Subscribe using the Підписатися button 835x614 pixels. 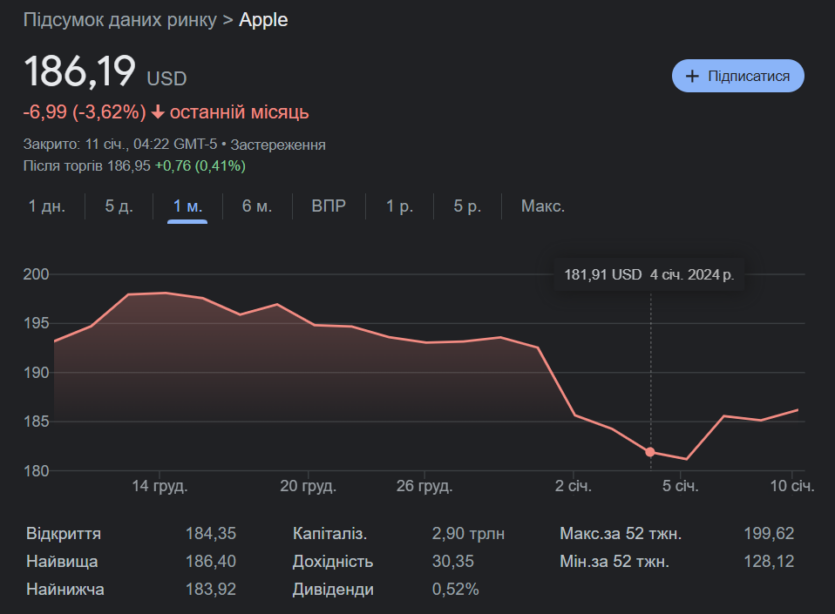pos(738,76)
